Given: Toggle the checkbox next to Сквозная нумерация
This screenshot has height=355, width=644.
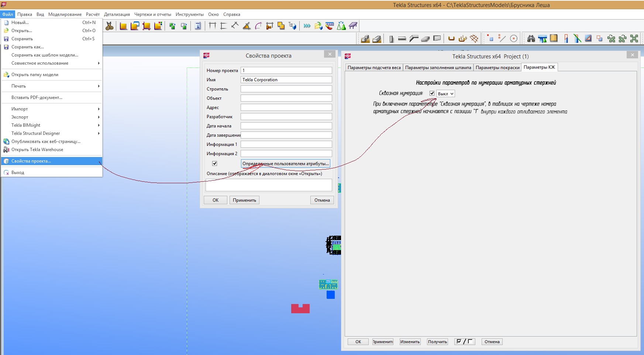Looking at the screenshot, I should 432,93.
